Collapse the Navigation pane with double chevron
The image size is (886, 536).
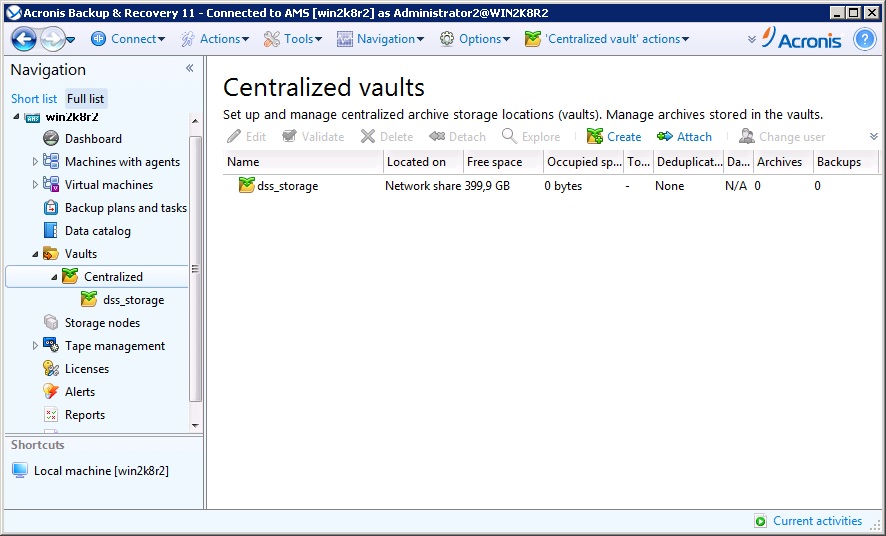[190, 68]
